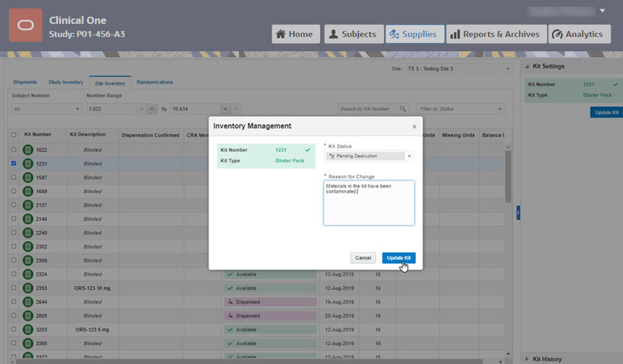
Task: Cancel the Inventory Management dialog
Action: [363, 258]
